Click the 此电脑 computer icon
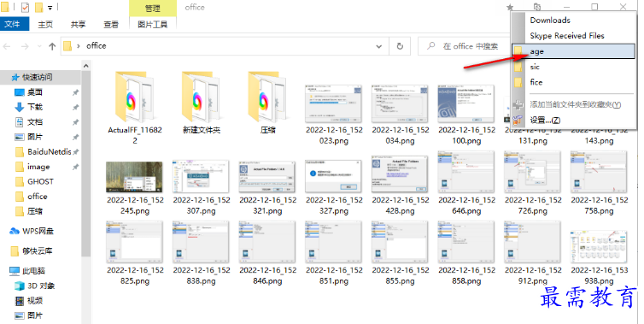644x324 pixels. pos(15,271)
